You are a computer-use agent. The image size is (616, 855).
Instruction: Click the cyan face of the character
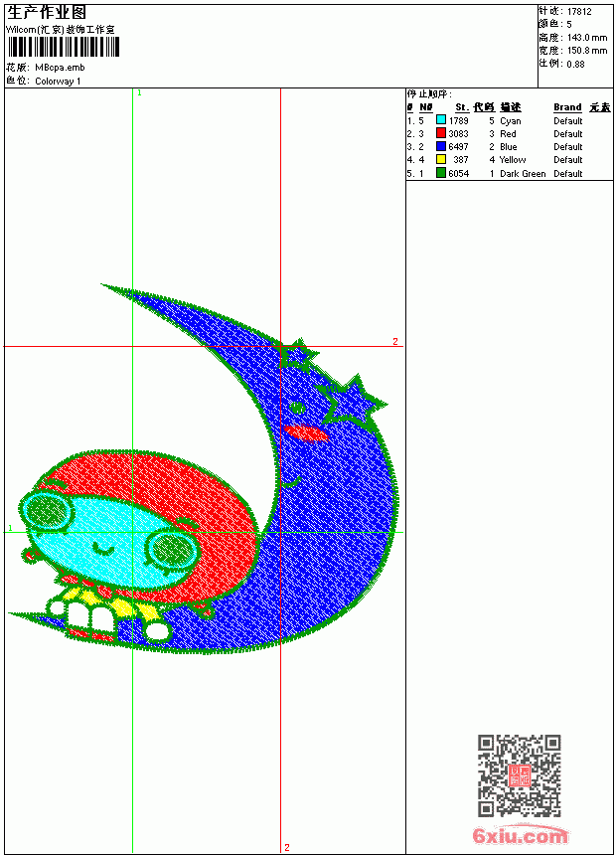coord(109,540)
